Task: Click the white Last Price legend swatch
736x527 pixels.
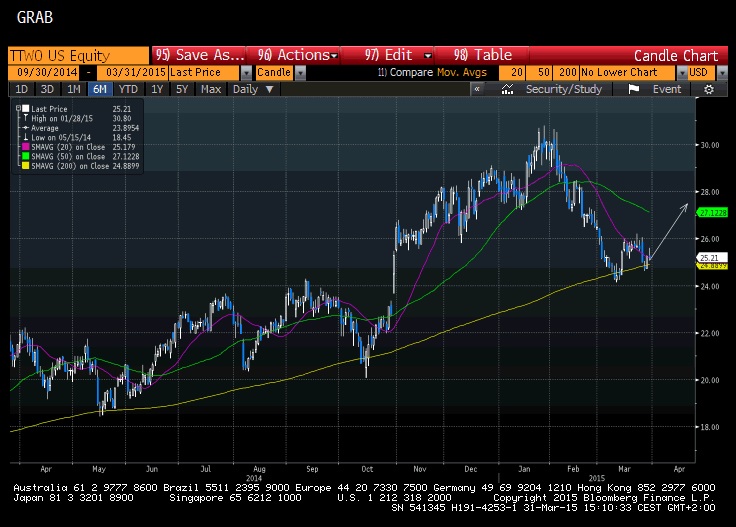Action: (x=26, y=108)
